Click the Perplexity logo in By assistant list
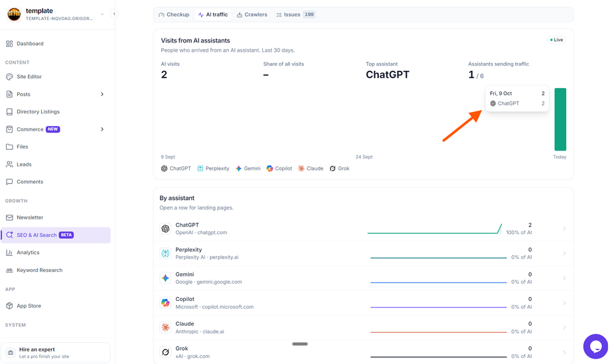The height and width of the screenshot is (364, 610). click(165, 253)
